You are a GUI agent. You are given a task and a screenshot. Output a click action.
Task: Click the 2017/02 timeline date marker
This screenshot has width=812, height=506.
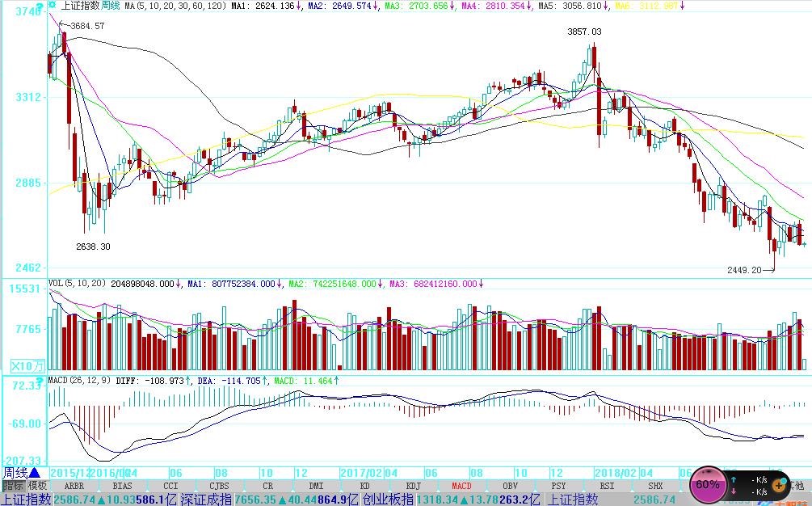point(361,473)
